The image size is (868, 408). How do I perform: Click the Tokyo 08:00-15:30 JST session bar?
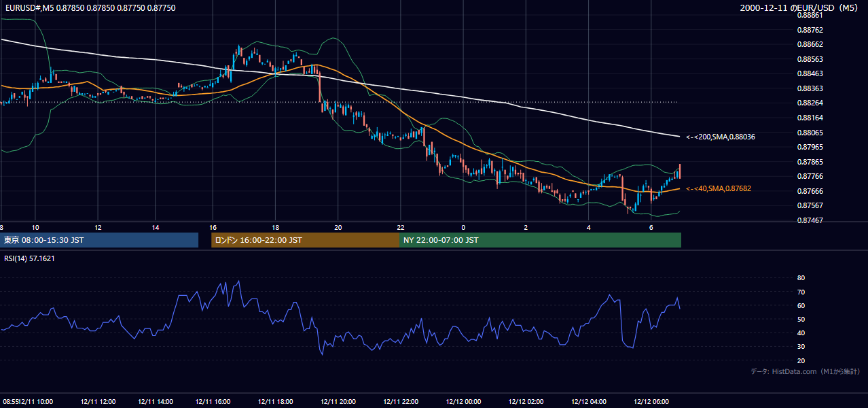[99, 240]
